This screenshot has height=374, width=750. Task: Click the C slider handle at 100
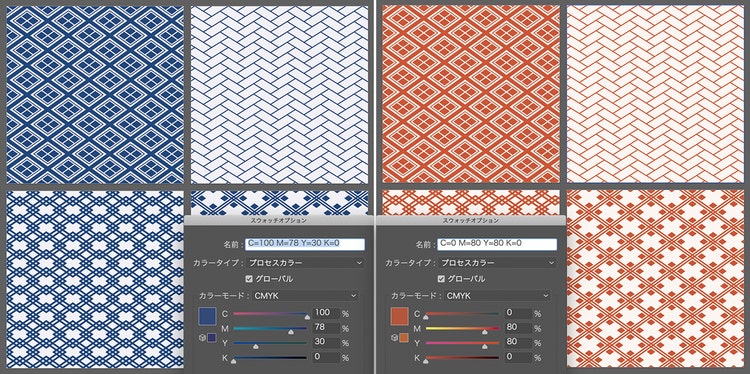click(307, 317)
